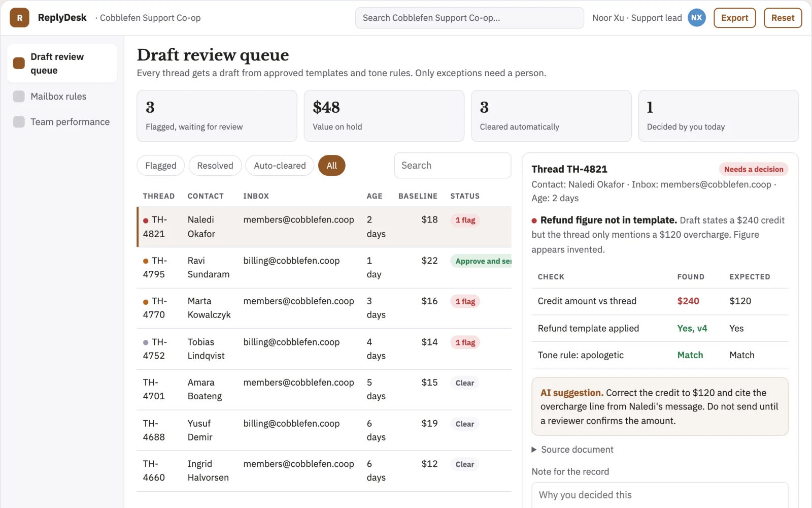812x508 pixels.
Task: Click the Clear status for Ingrid Halvorsen
Action: point(464,464)
